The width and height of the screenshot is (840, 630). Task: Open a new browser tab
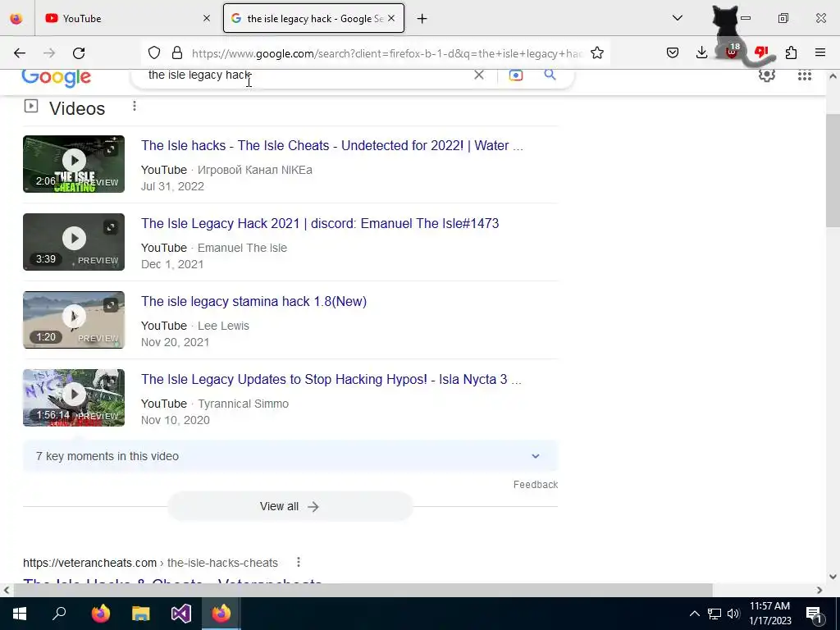tap(422, 19)
